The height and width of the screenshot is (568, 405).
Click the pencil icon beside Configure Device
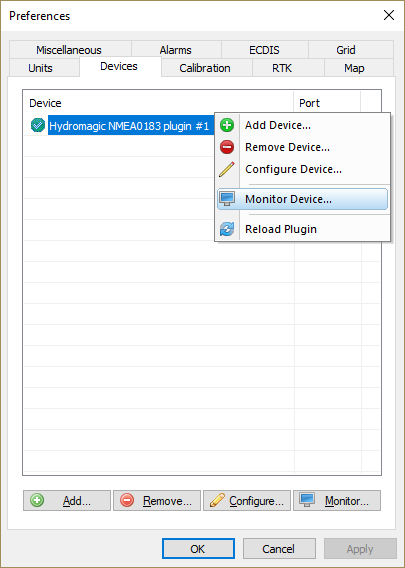coord(227,169)
